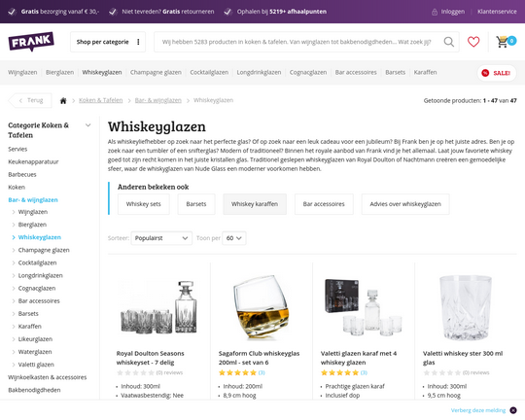525x420 pixels.
Task: Click the Barsets suggestion button
Action: [196, 204]
